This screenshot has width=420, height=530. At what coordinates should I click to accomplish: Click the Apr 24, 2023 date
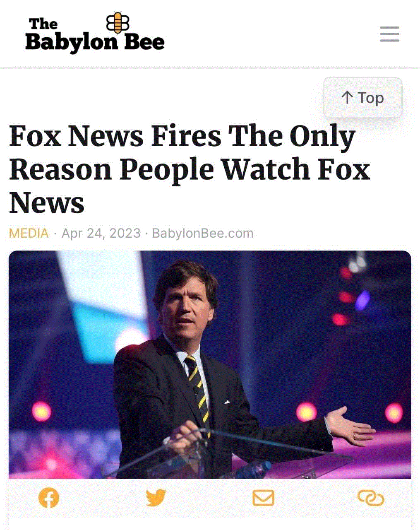pyautogui.click(x=101, y=233)
